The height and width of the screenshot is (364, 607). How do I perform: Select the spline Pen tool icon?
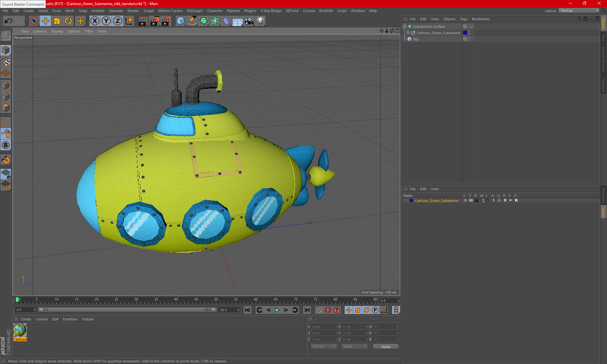pyautogui.click(x=192, y=21)
